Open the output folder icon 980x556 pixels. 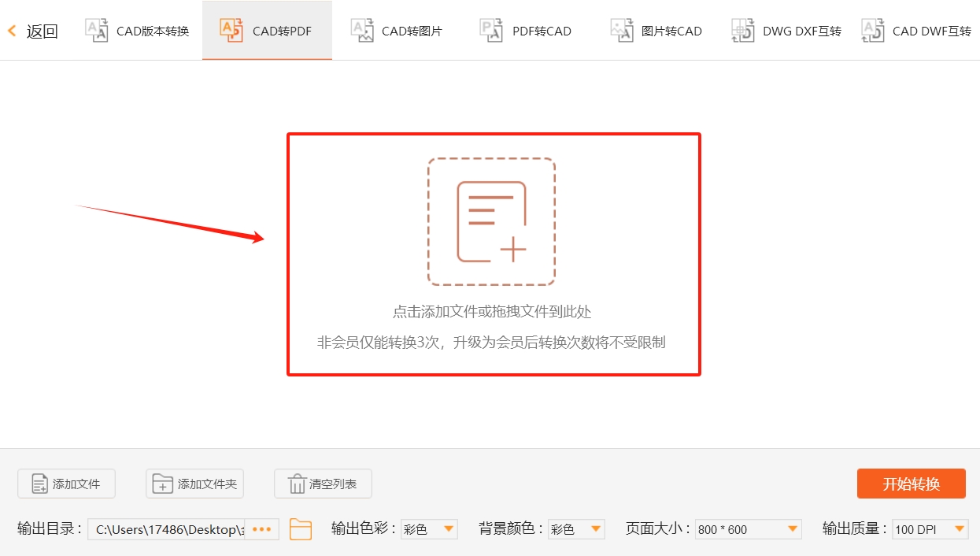tap(301, 529)
